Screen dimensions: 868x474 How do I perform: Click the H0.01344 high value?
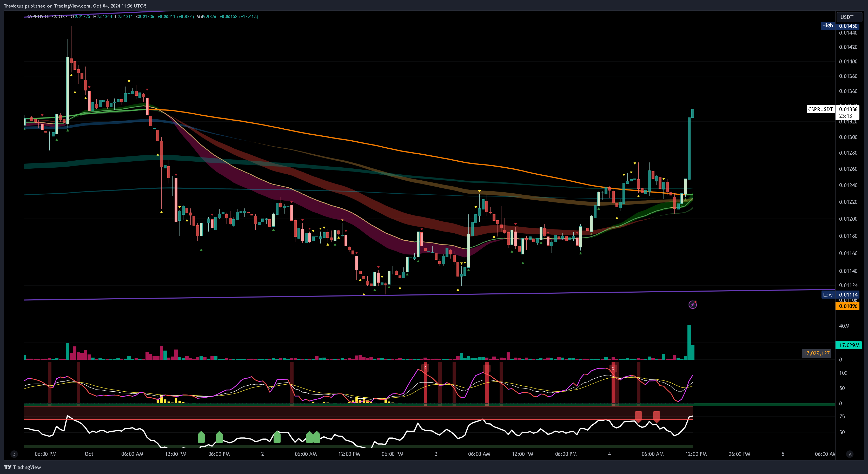102,17
